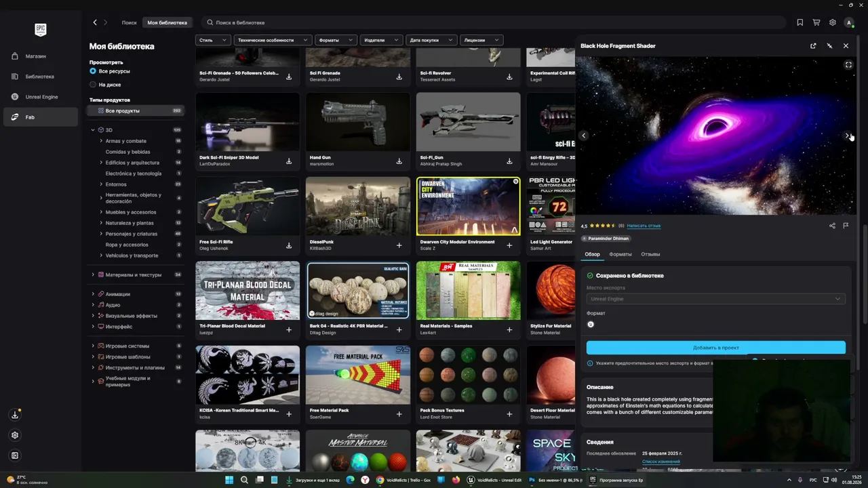Open the Tri-Planar Blood Decal Material thumbnail
This screenshot has height=488, width=868.
(248, 290)
